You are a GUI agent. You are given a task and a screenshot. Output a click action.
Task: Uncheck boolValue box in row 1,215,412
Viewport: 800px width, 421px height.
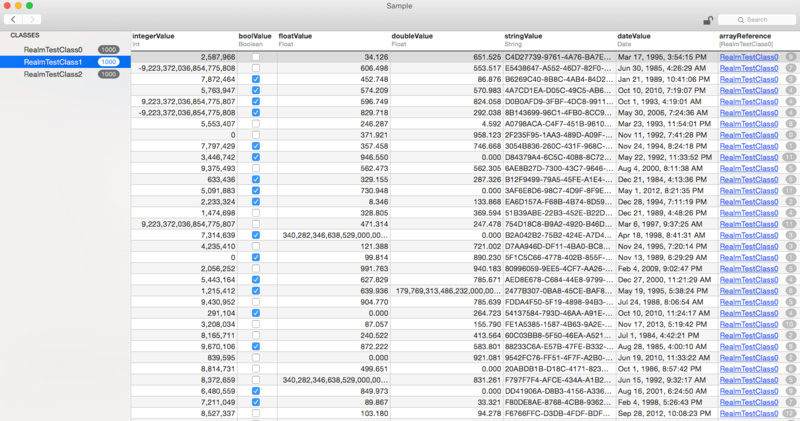point(256,291)
